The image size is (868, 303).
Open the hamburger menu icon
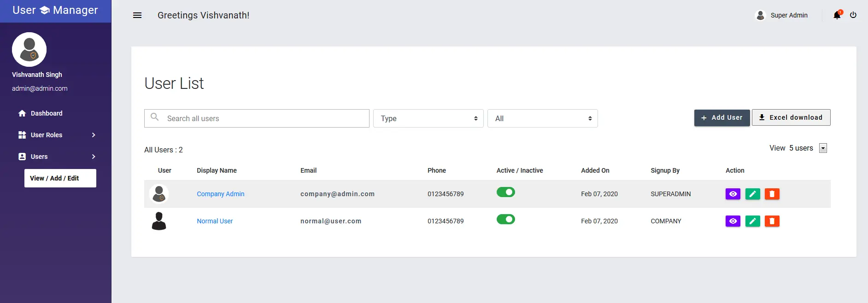coord(137,15)
